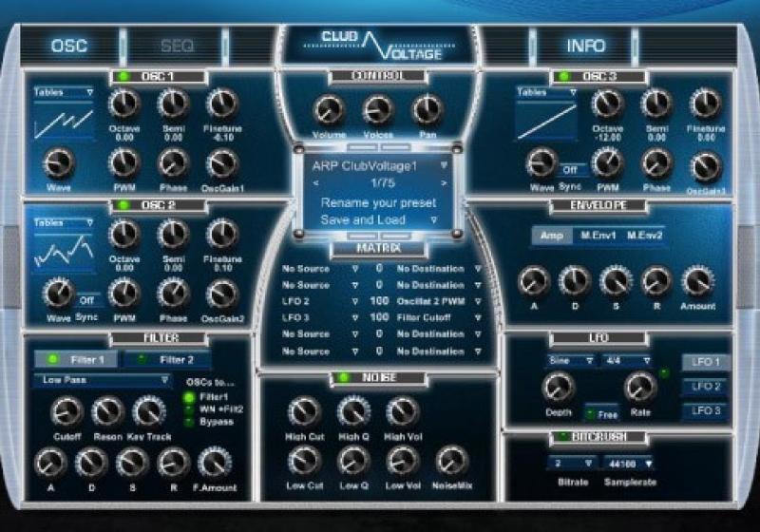Open OSC 2 Tables dropdown
The image size is (760, 532).
64,223
